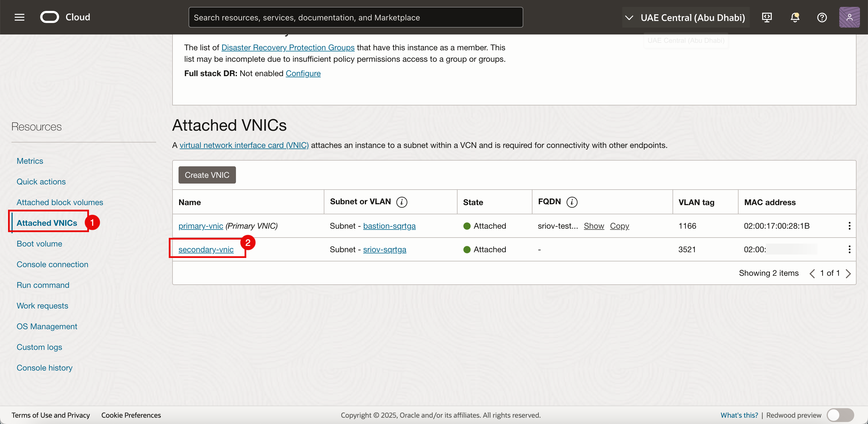The width and height of the screenshot is (868, 424).
Task: Open the notifications bell
Action: [x=795, y=17]
